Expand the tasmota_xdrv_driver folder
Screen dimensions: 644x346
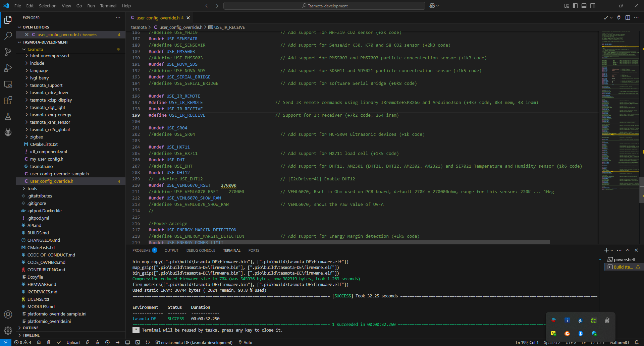click(x=49, y=93)
